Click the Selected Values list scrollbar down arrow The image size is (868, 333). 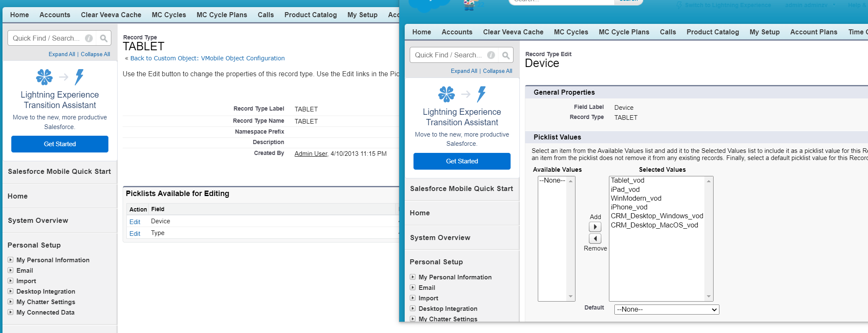pos(709,297)
